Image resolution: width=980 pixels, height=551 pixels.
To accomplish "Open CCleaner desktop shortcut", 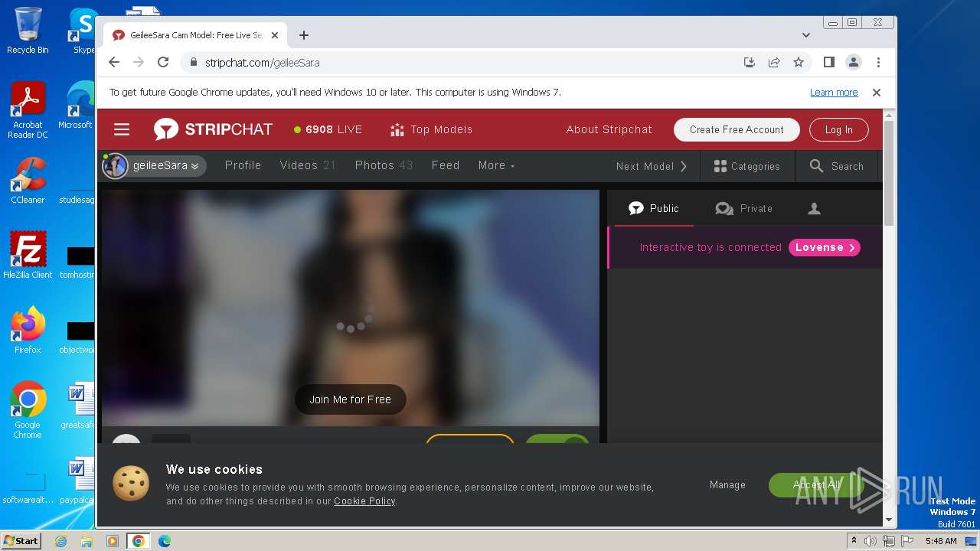I will [x=28, y=181].
